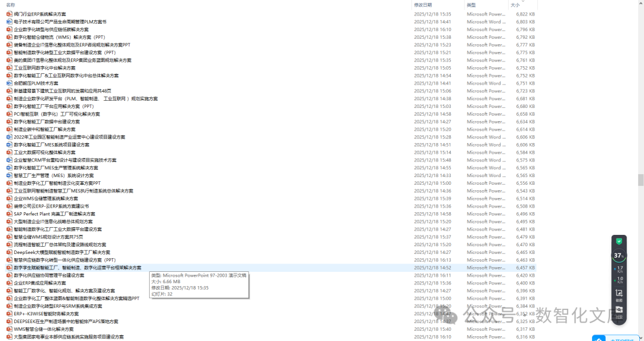The width and height of the screenshot is (644, 341).
Task: Select file 制造企业数字化研发平台（PLM、智能制造、工业互联网）规划实施方案
Action: point(86,98)
